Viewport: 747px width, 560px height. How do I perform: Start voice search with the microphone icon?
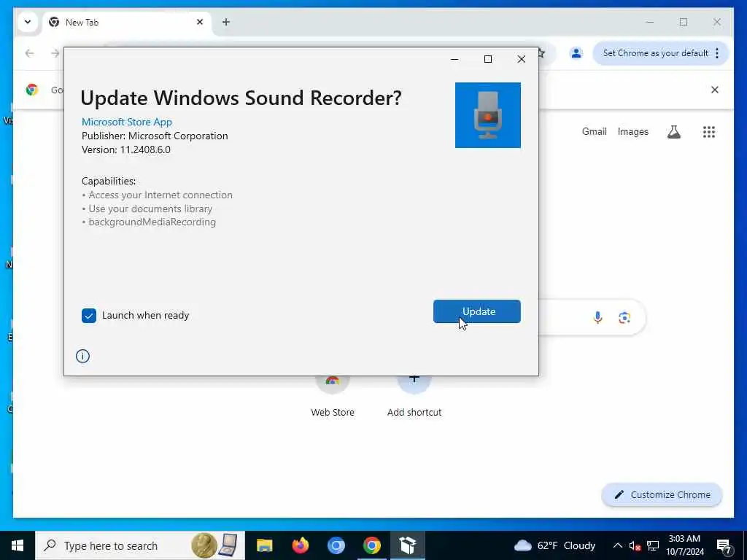point(598,317)
